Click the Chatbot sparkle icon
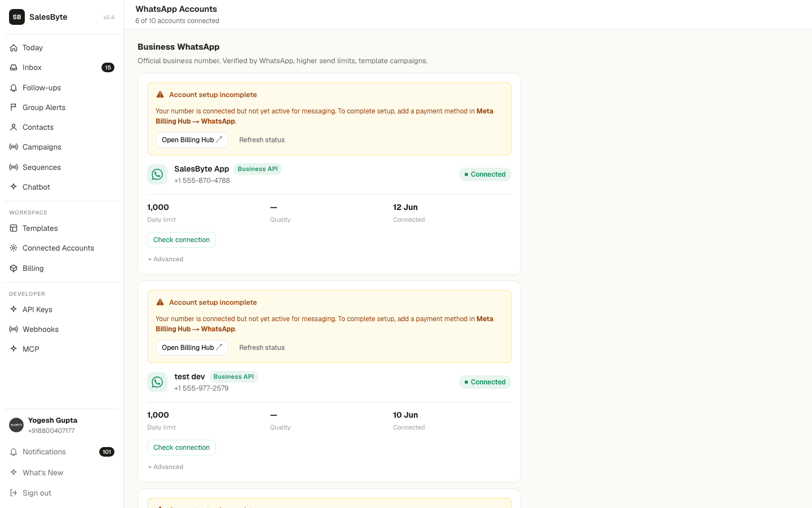 point(14,187)
